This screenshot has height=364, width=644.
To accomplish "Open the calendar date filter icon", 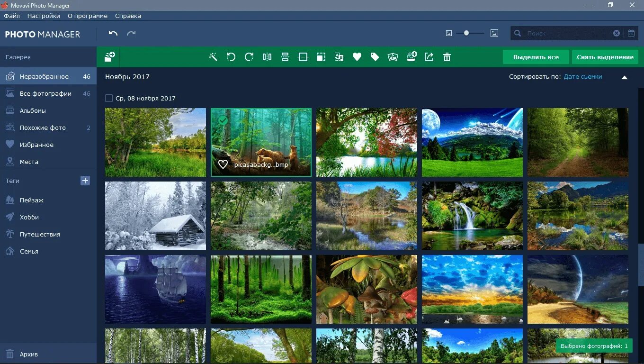I will pyautogui.click(x=631, y=33).
